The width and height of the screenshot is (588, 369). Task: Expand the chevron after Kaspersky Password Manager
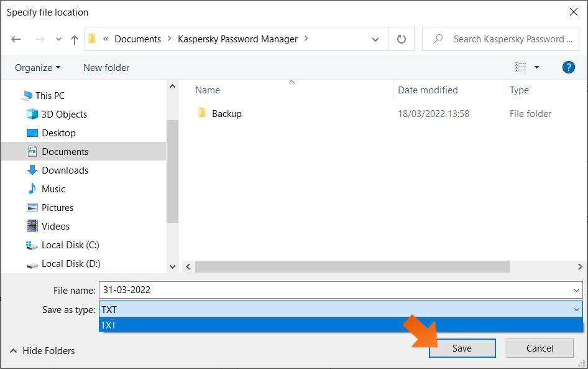[306, 39]
